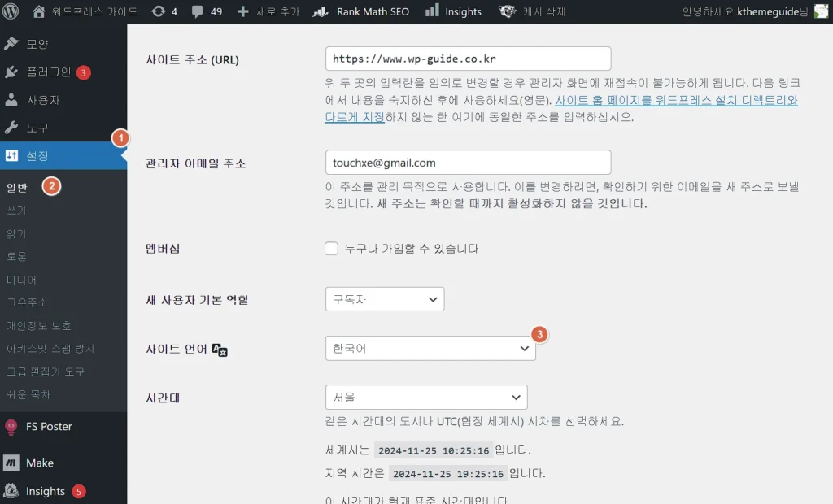Image resolution: width=833 pixels, height=504 pixels.
Task: Click 워드프레스 가이드 site name
Action: click(94, 11)
